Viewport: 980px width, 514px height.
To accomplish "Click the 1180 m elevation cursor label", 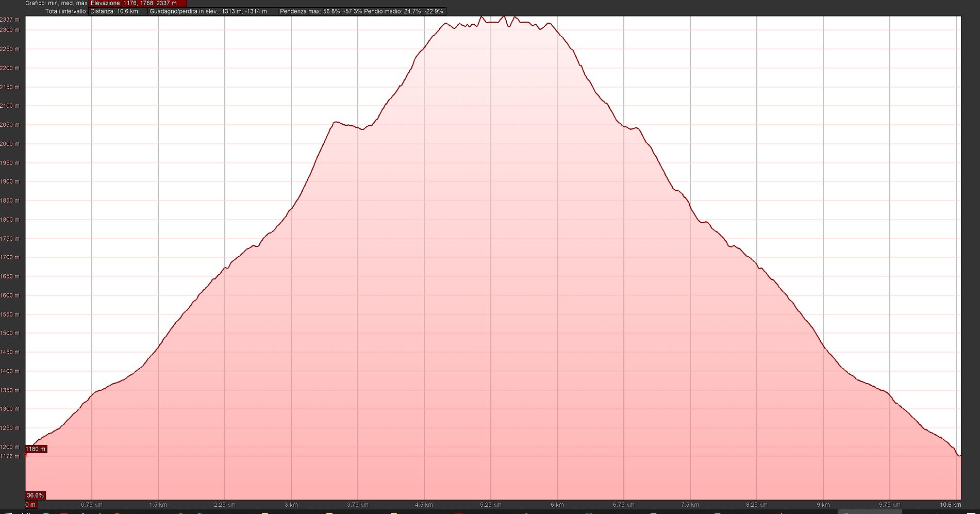I will tap(36, 449).
